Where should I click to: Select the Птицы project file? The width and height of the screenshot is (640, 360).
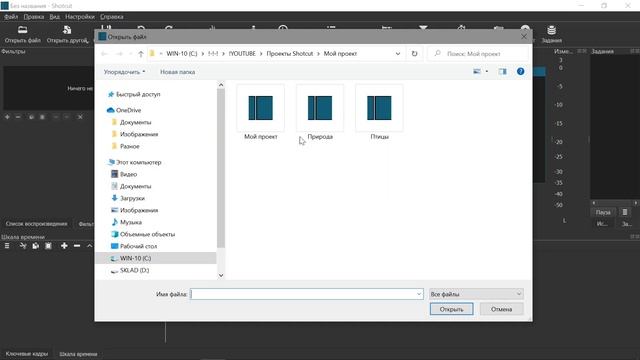[x=379, y=112]
